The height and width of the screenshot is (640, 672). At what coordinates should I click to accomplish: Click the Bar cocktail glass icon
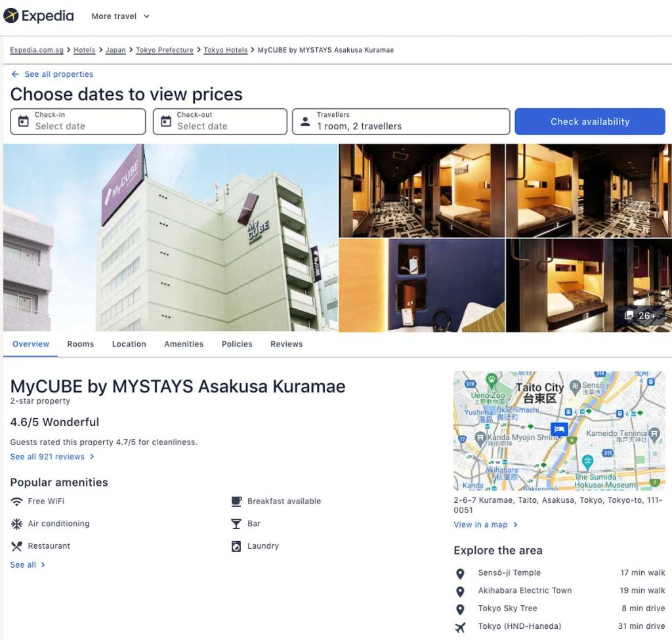coord(236,524)
